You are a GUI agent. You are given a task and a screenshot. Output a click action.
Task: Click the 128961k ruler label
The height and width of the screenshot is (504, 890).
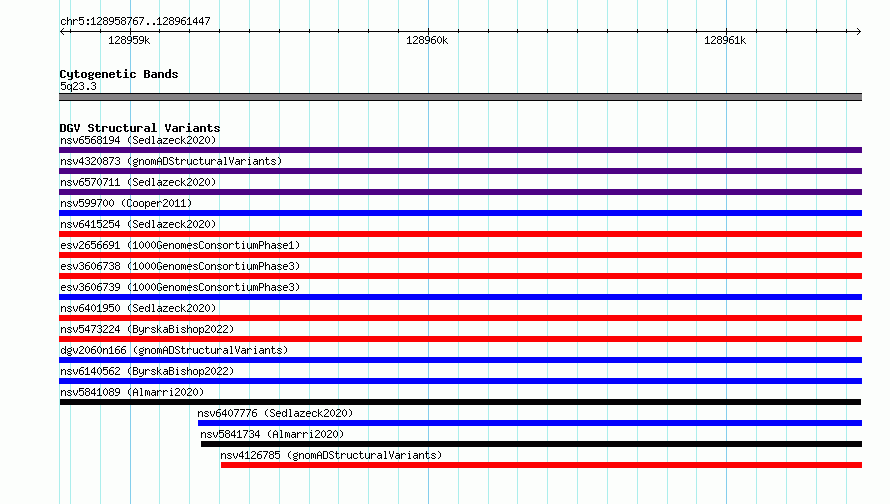(x=725, y=40)
